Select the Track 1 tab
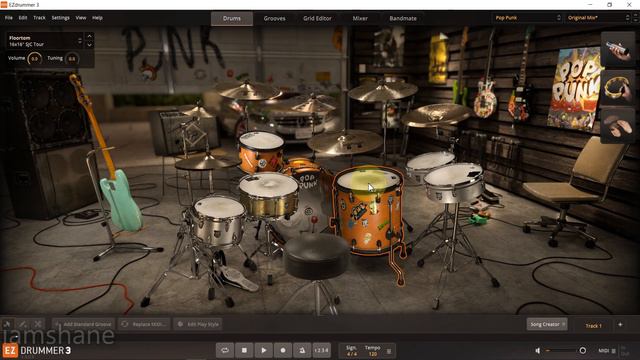 [593, 325]
